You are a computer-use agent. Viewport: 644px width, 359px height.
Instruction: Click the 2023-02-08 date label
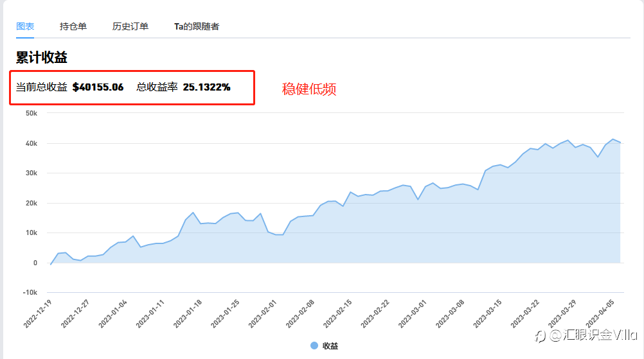pyautogui.click(x=300, y=314)
